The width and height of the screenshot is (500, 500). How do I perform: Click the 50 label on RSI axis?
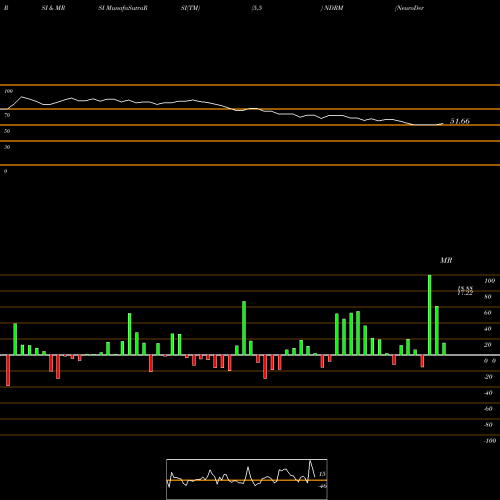point(7,131)
